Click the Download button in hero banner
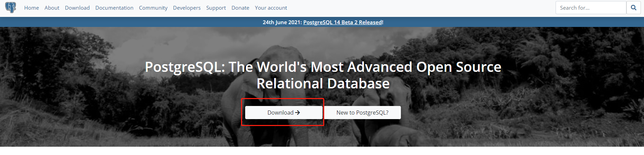 pyautogui.click(x=284, y=113)
